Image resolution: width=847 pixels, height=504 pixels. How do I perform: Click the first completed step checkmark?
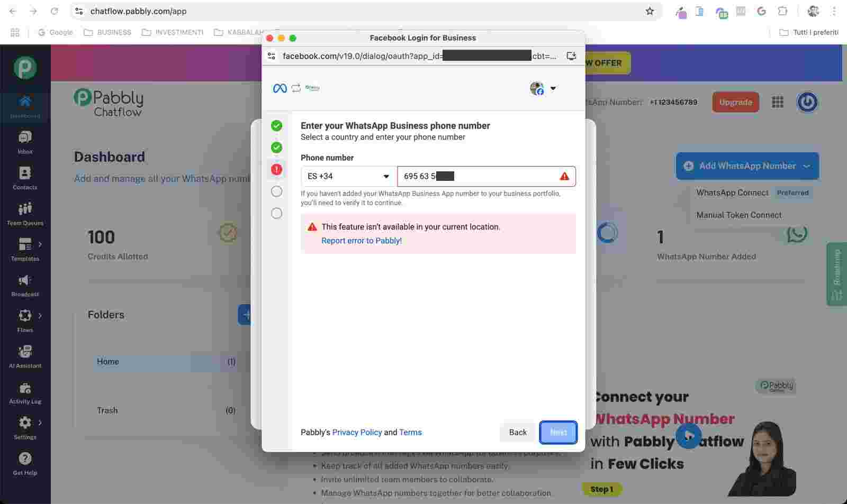pos(276,125)
